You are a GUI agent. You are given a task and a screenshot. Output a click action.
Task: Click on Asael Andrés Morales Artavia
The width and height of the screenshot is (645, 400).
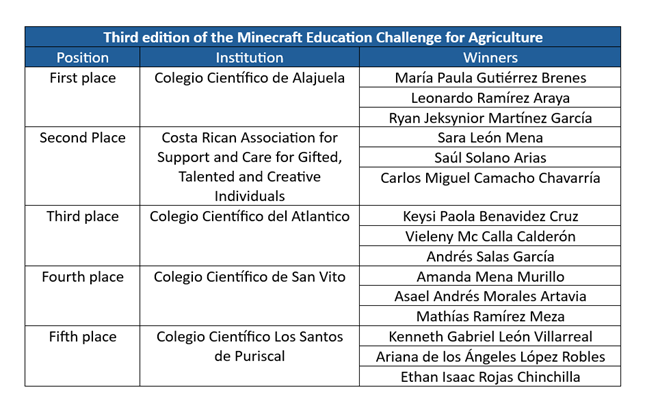pyautogui.click(x=490, y=296)
